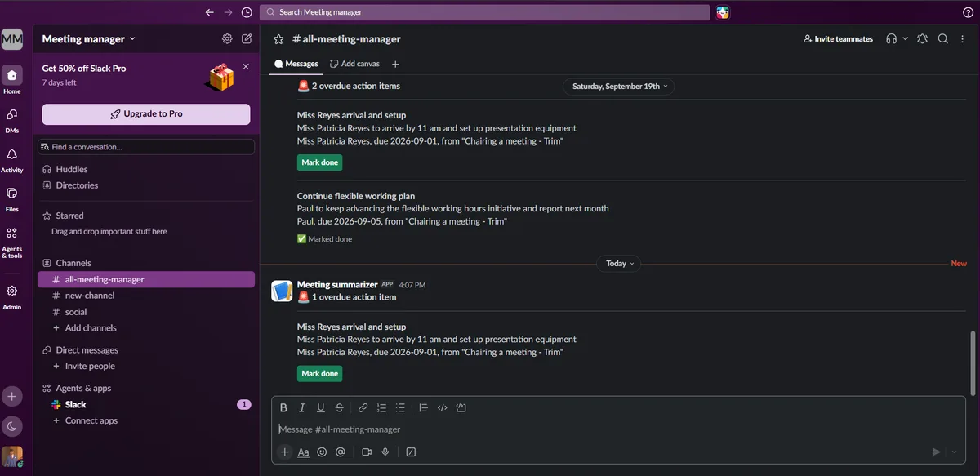The height and width of the screenshot is (476, 980).
Task: Click the send message arrow
Action: [936, 452]
